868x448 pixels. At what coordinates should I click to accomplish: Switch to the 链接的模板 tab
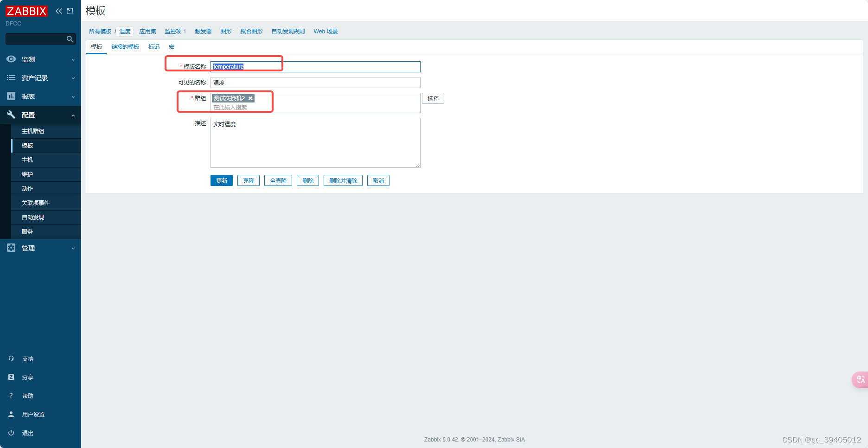tap(125, 47)
